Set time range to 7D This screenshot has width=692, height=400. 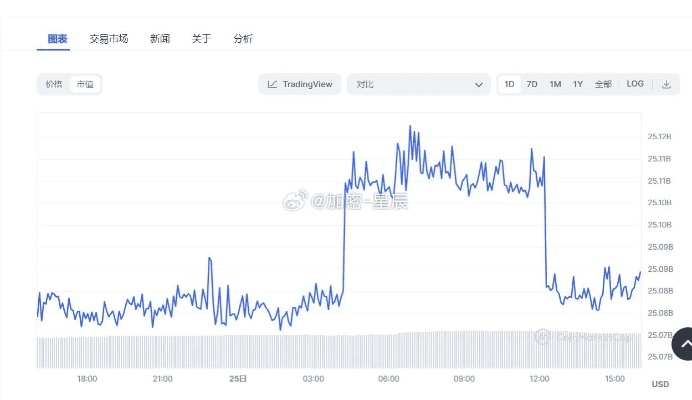point(532,84)
